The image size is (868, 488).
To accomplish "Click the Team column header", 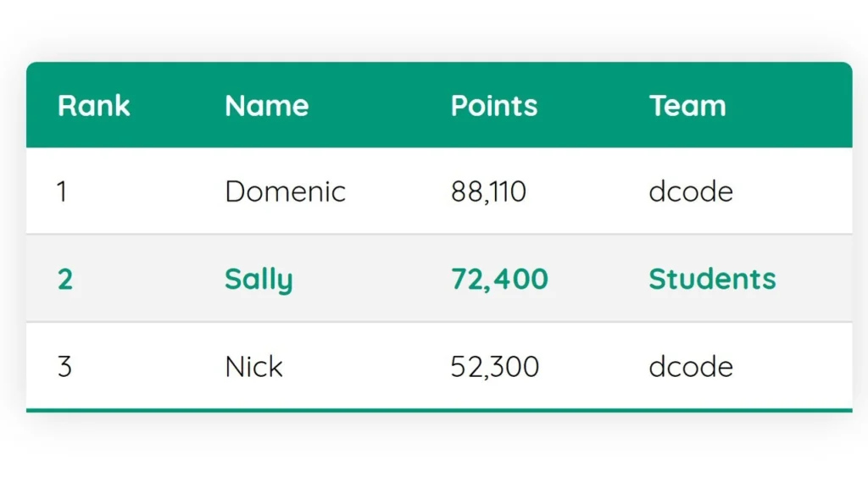I will [687, 106].
